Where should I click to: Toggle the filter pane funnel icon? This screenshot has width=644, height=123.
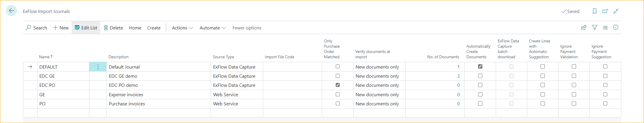coord(594,27)
